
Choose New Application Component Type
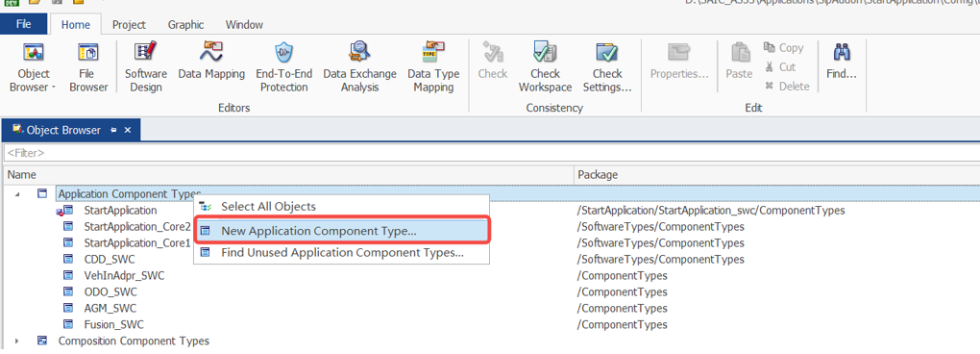[341, 230]
